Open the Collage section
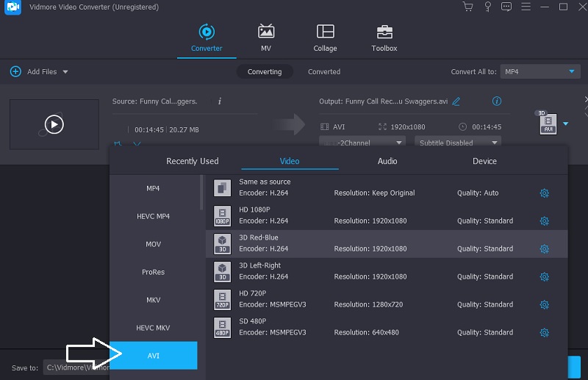Image resolution: width=588 pixels, height=380 pixels. (x=325, y=38)
